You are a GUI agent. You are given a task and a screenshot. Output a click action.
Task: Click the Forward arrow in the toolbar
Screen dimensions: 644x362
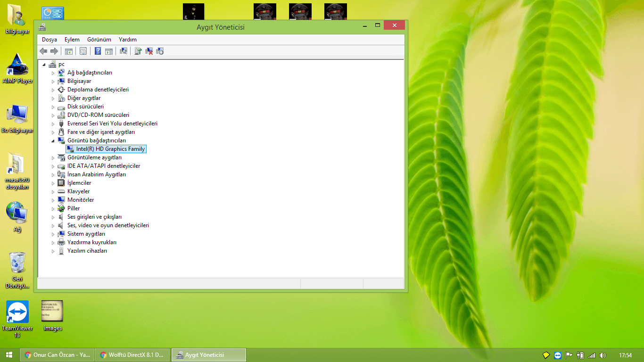pyautogui.click(x=54, y=51)
